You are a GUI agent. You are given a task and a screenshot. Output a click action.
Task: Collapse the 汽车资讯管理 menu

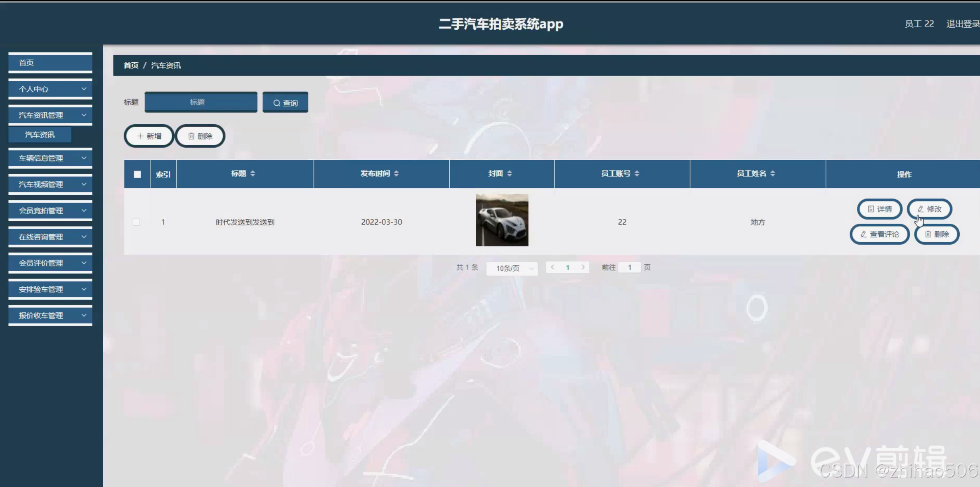pyautogui.click(x=50, y=115)
